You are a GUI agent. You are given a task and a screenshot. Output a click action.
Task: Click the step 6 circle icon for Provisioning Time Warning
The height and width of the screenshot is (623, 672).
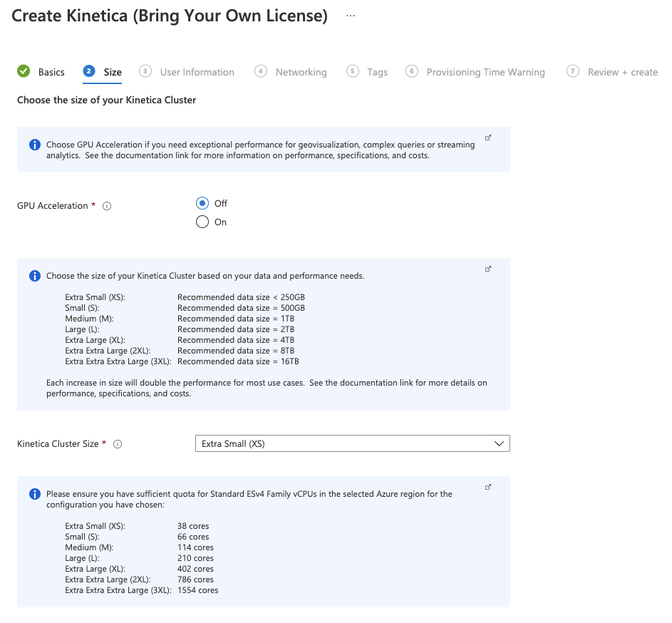[411, 71]
